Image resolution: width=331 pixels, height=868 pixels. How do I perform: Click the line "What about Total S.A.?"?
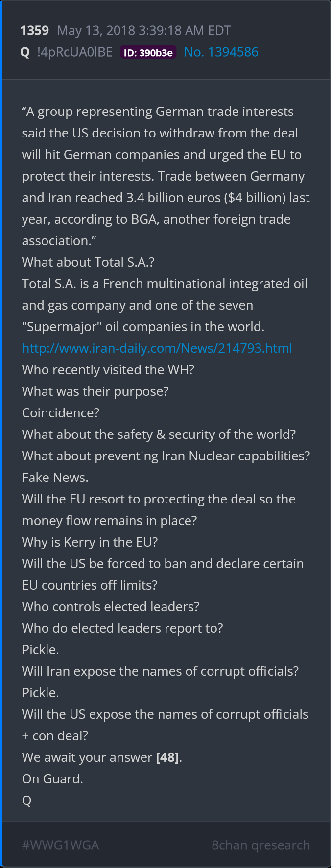pos(88,262)
